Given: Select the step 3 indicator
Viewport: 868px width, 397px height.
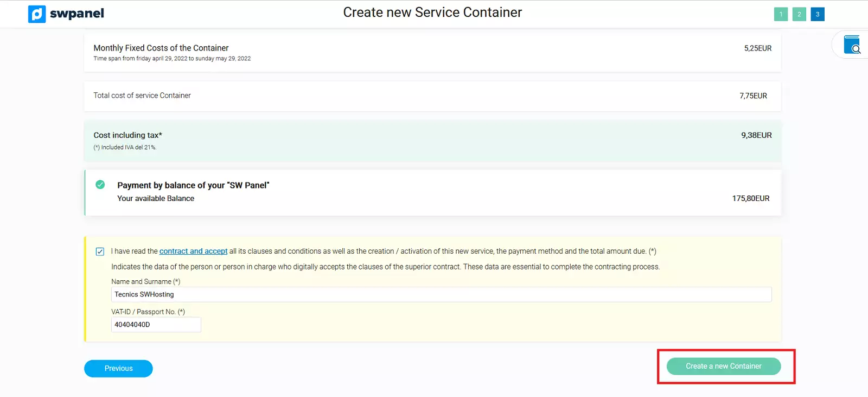Looking at the screenshot, I should [818, 14].
